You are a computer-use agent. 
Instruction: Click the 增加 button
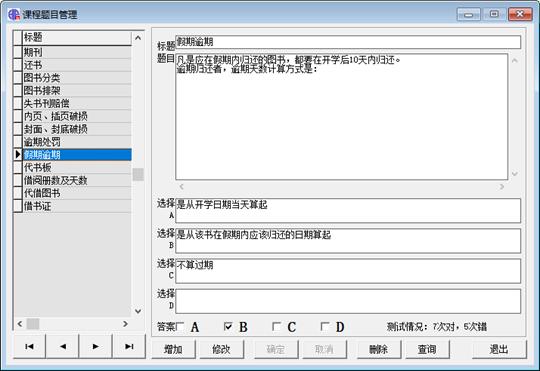(x=173, y=349)
